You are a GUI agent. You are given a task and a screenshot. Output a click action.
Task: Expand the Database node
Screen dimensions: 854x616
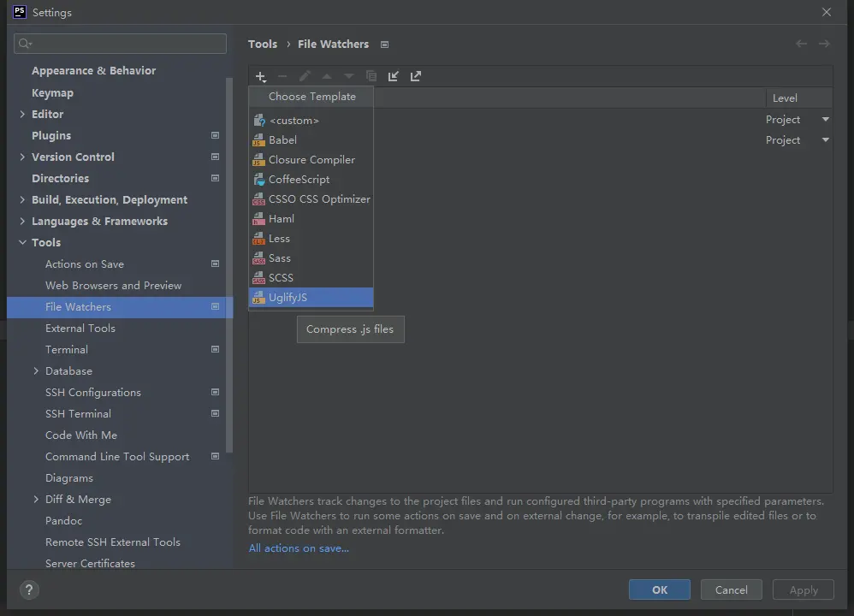click(x=36, y=371)
